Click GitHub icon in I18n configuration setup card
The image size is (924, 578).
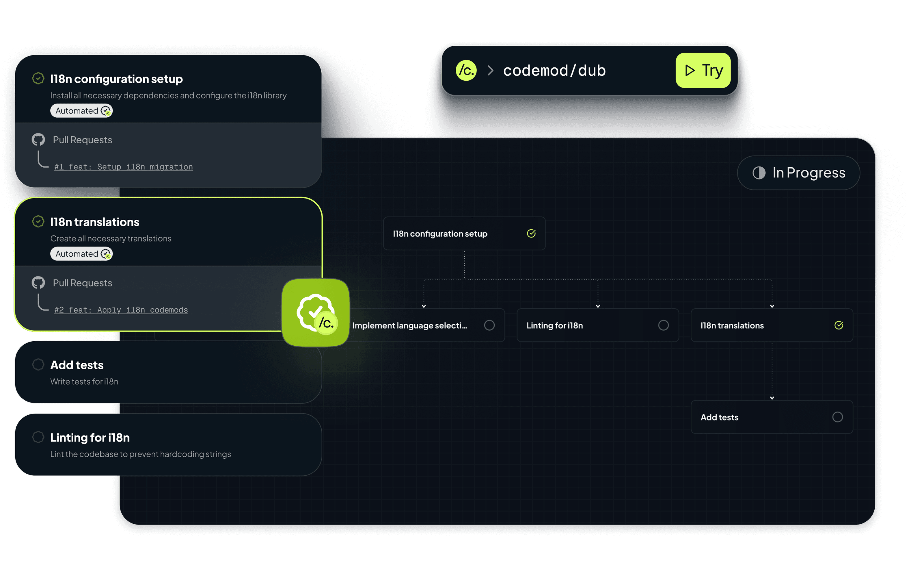(38, 140)
